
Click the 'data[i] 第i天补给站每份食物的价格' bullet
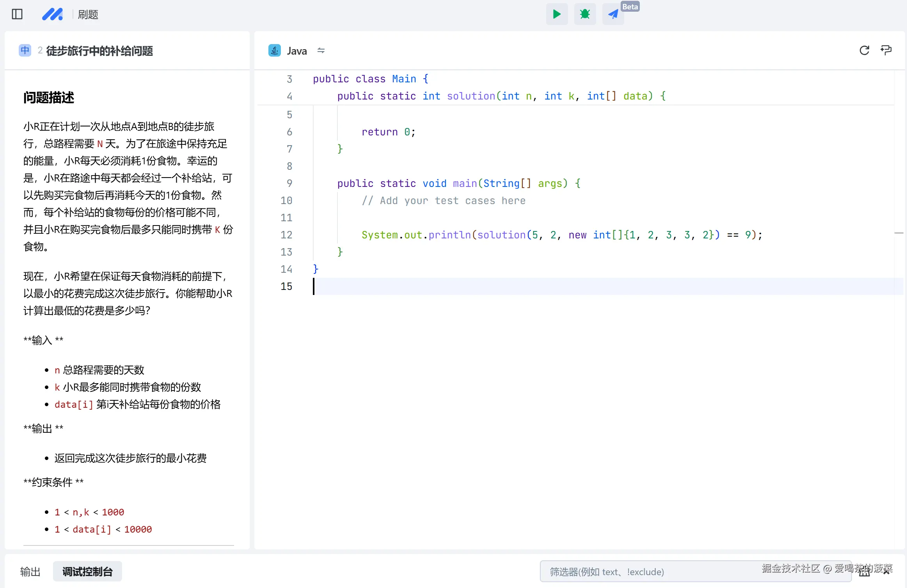(x=138, y=404)
